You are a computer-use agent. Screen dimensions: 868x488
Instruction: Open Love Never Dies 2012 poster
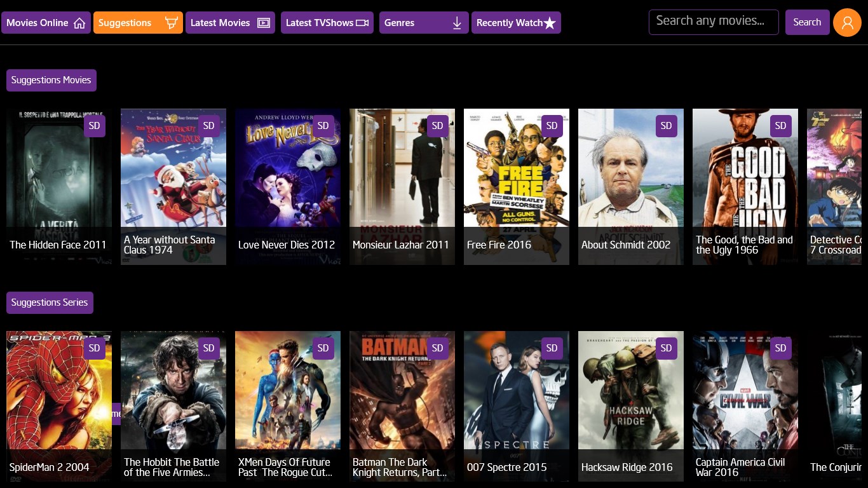pos(288,187)
